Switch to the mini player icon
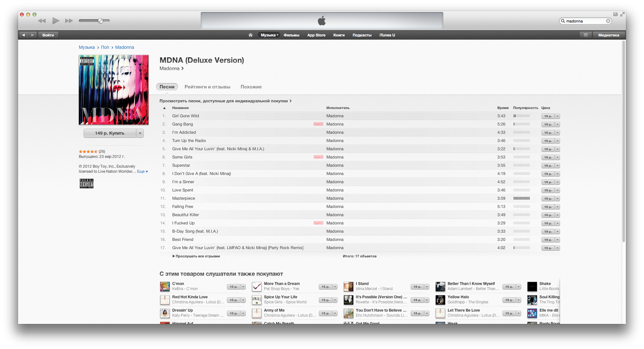 pyautogui.click(x=615, y=14)
